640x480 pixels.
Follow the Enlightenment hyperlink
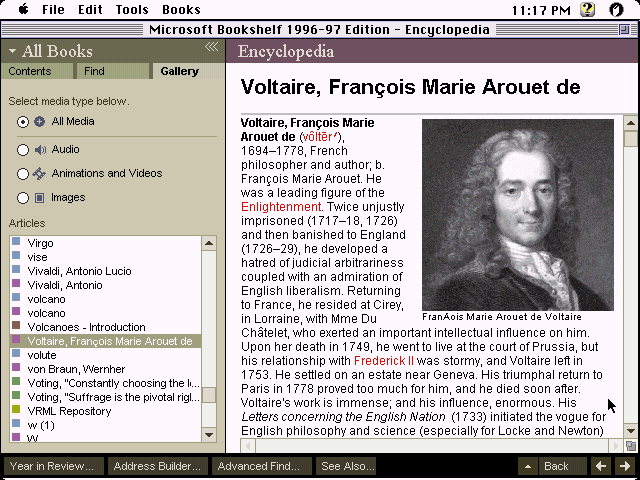point(281,207)
